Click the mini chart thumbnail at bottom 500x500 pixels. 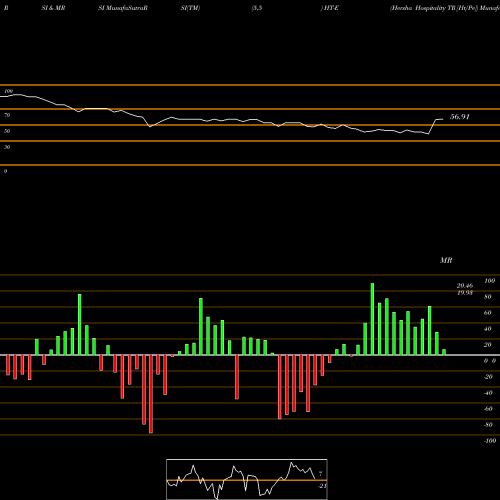point(247,479)
